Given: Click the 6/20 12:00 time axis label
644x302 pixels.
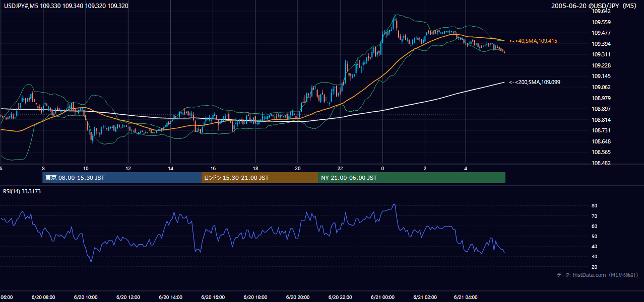Looking at the screenshot, I should (x=128, y=297).
